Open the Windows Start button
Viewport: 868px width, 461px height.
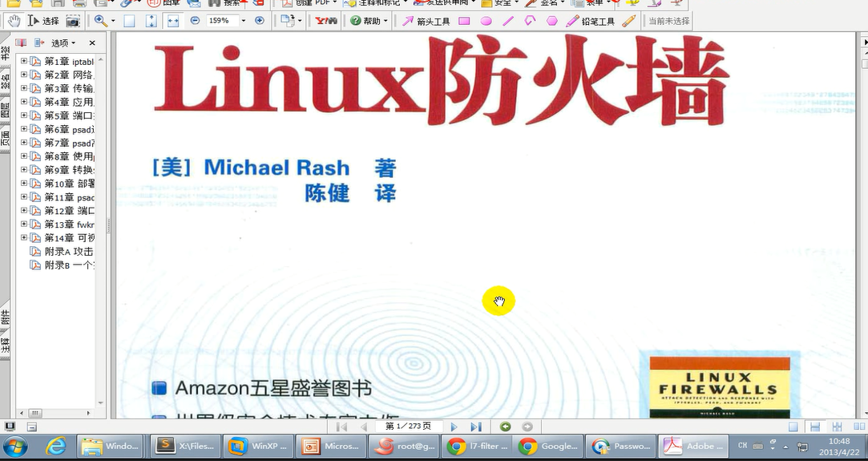coord(15,446)
